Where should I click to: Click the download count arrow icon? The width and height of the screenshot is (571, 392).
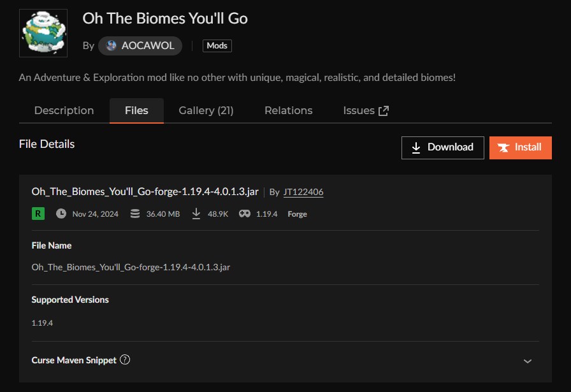click(196, 214)
